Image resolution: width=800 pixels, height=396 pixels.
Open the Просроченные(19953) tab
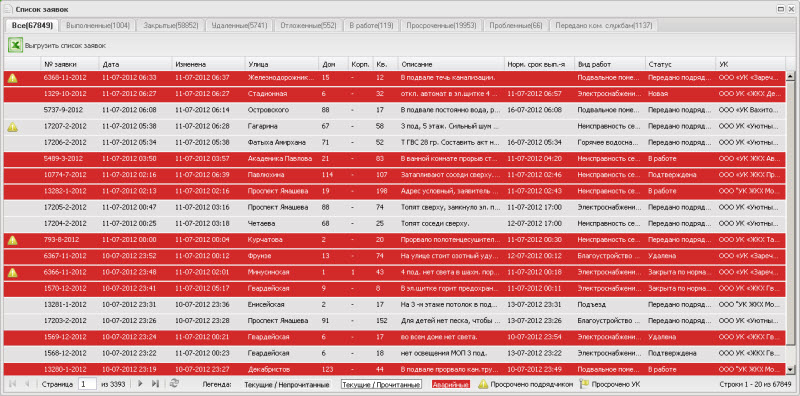point(441,26)
